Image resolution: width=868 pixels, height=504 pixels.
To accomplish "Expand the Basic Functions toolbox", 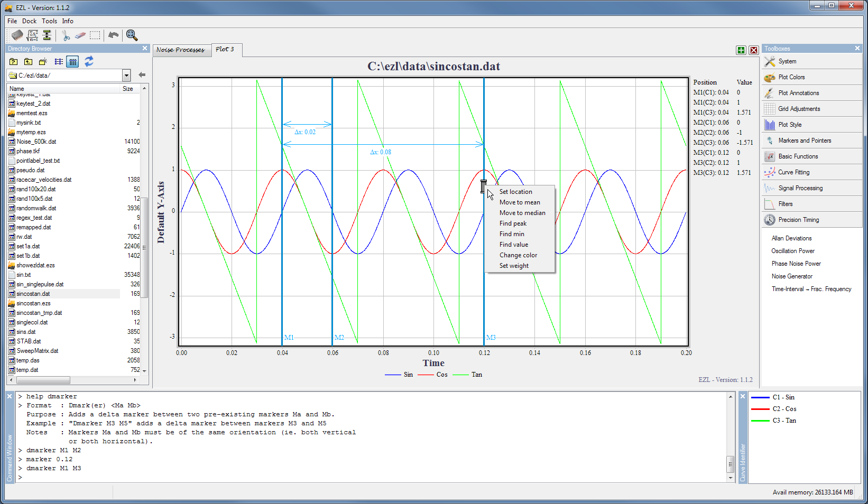I will (812, 156).
